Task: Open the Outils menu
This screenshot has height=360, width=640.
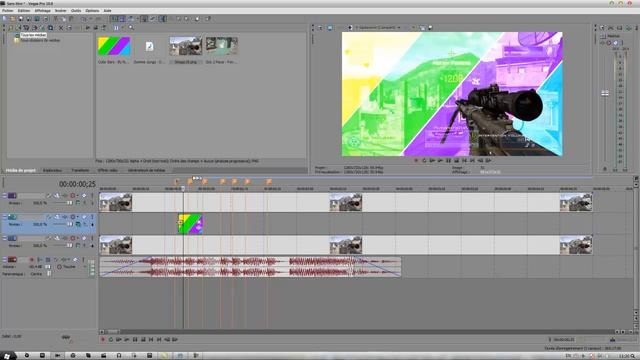Action: (76, 11)
